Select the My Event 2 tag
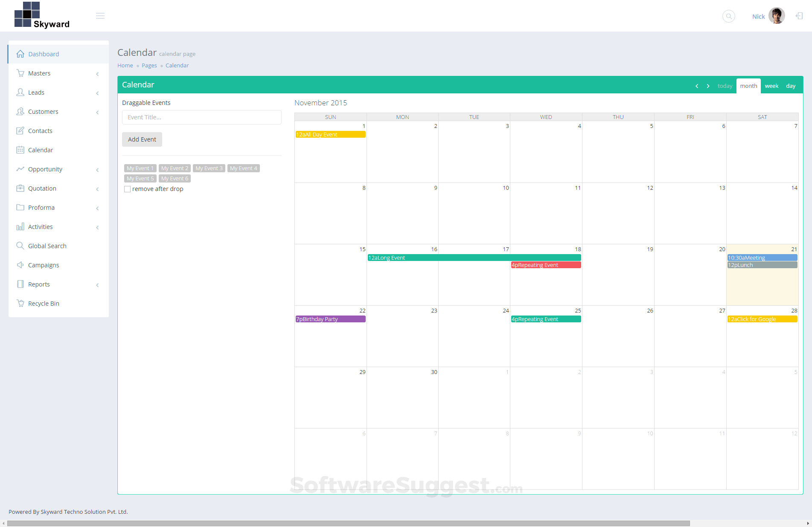 pos(175,168)
